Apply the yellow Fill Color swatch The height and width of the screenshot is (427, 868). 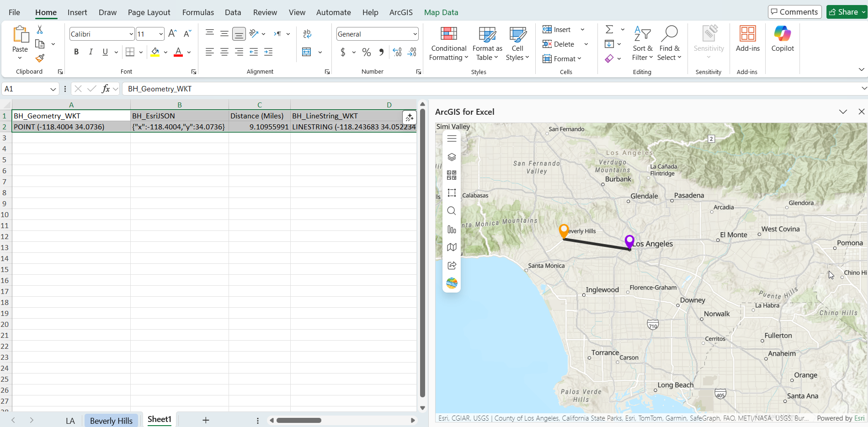(155, 52)
